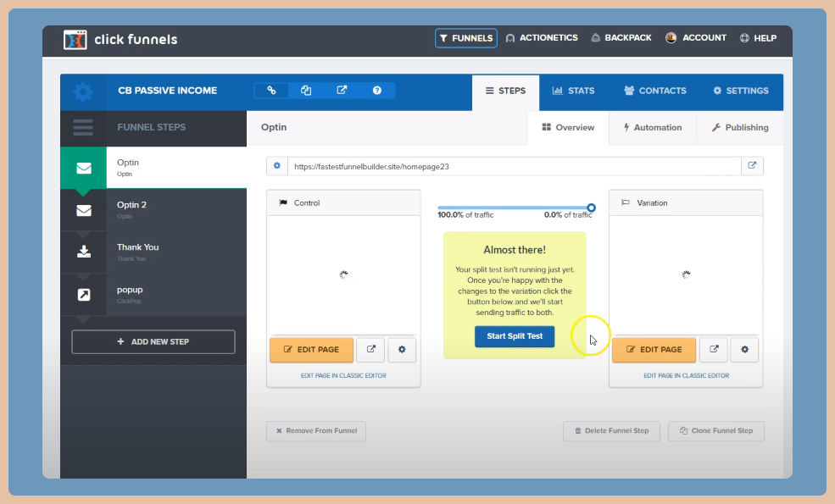Switch to the Contacts tab

[x=655, y=91]
